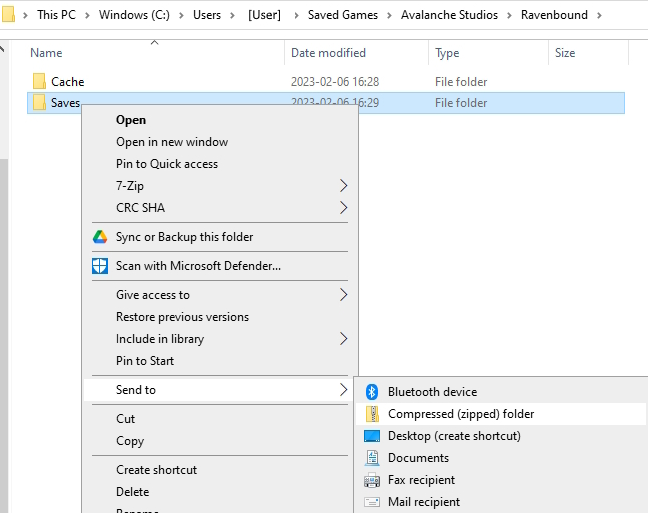Click the File folder type of Saves
The width and height of the screenshot is (648, 513).
click(x=461, y=103)
